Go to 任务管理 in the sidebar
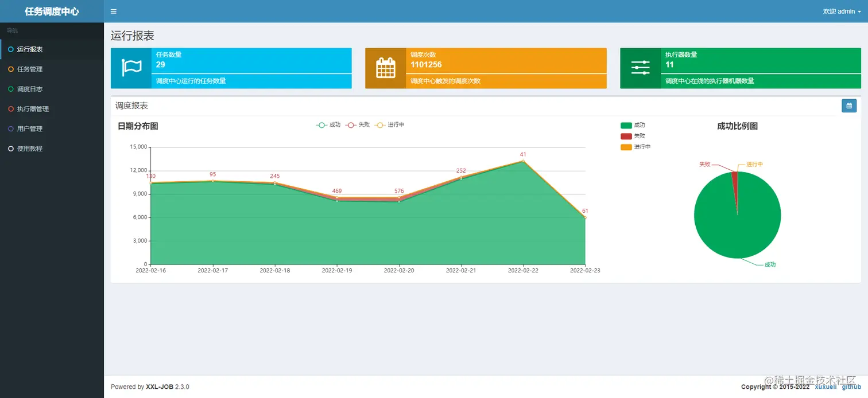 pyautogui.click(x=52, y=69)
